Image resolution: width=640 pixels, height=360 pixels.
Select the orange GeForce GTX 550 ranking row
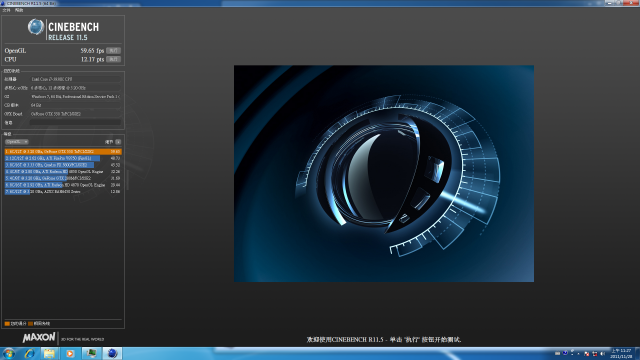click(x=63, y=151)
